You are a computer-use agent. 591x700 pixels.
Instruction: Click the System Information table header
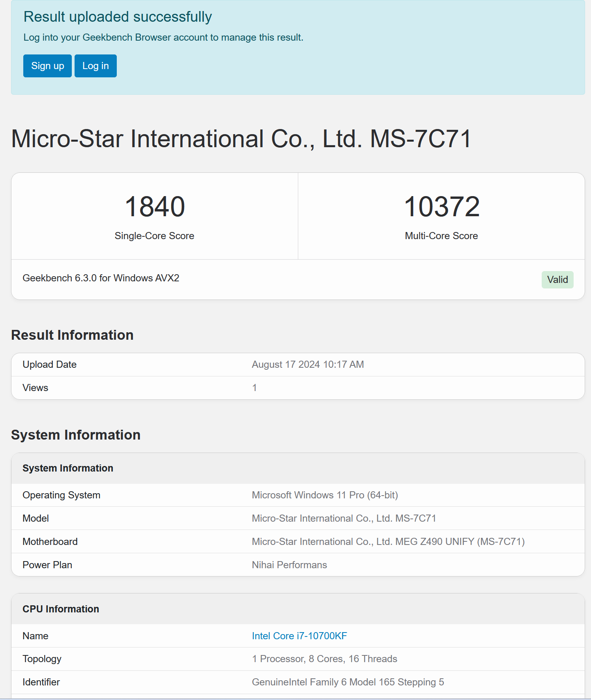[68, 468]
